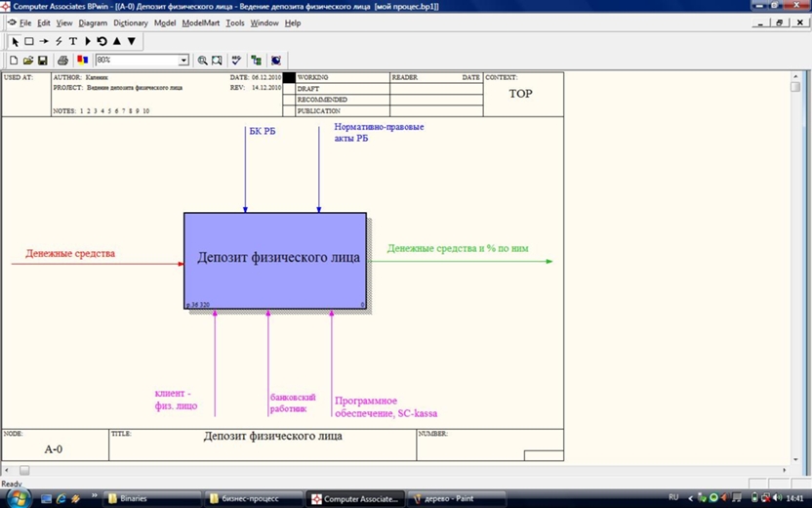
Task: Open the Dictionary menu
Action: point(131,23)
